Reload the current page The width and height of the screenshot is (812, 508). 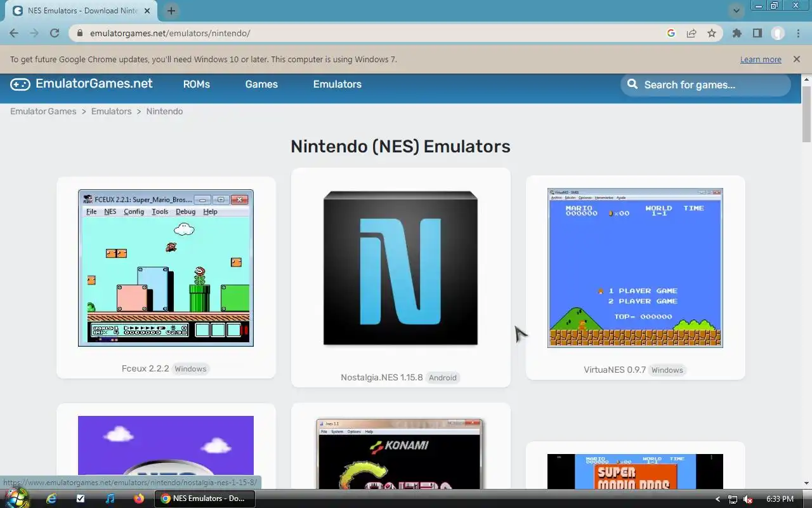[55, 33]
